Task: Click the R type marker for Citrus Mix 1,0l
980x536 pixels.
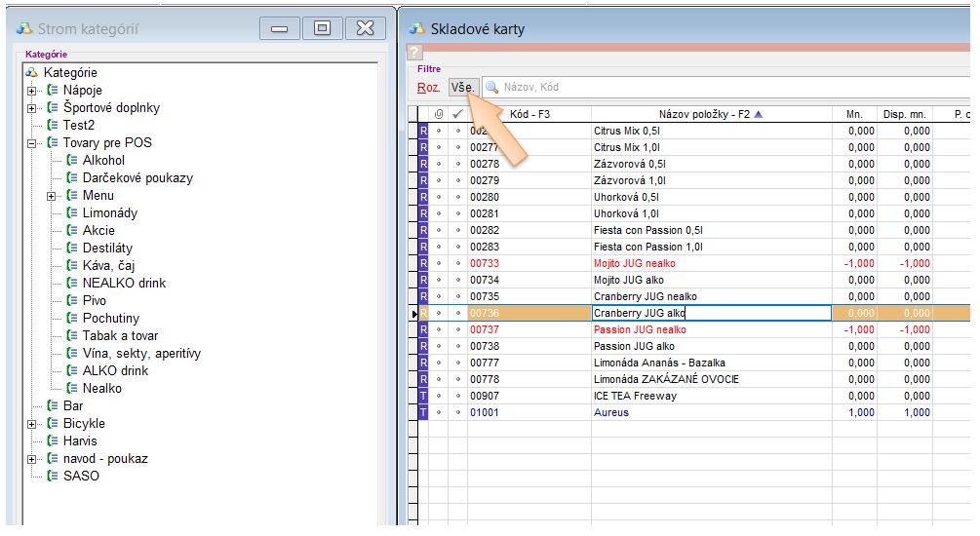Action: [x=423, y=147]
